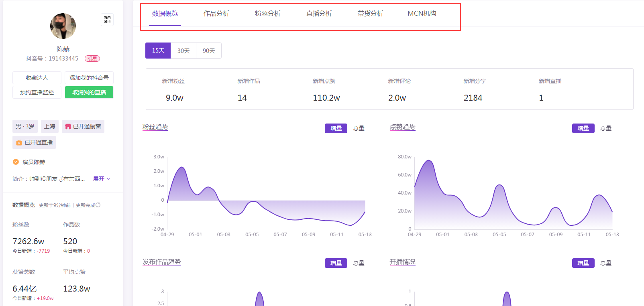
Task: Click the green 取消我的直播 button
Action: click(89, 92)
